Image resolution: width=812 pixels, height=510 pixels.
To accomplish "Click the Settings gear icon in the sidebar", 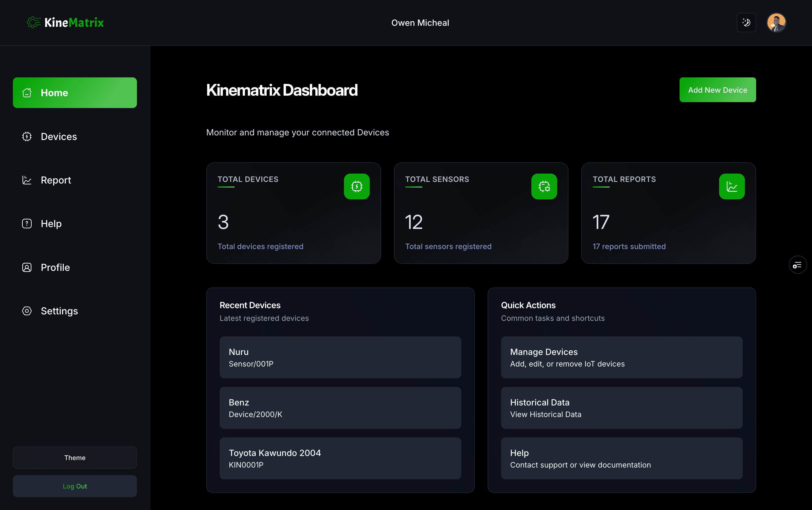I will [x=27, y=311].
